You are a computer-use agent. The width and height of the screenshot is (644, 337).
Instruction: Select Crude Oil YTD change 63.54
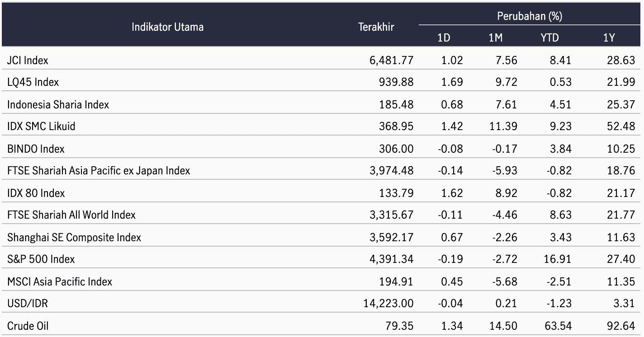pyautogui.click(x=558, y=326)
